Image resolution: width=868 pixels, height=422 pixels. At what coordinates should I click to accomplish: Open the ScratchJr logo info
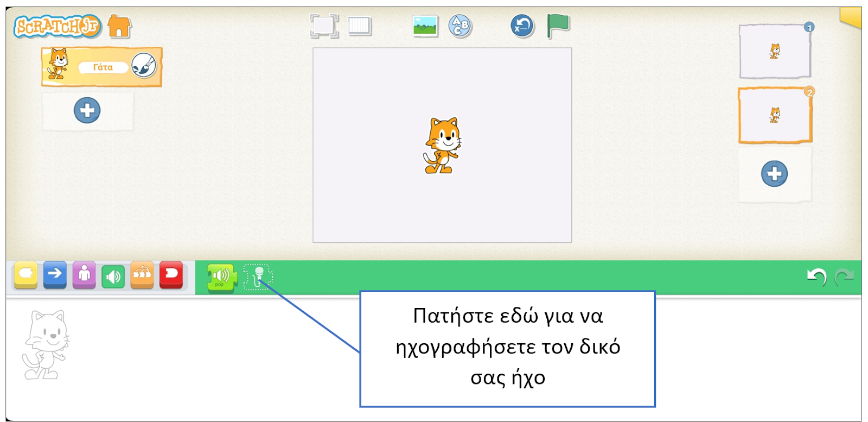click(x=57, y=26)
